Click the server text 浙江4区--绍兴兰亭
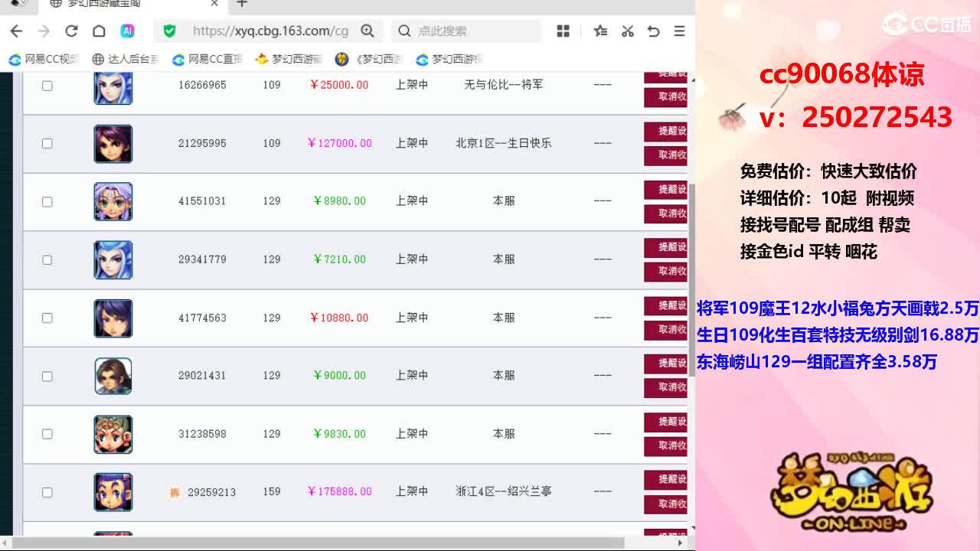This screenshot has width=980, height=551. pyautogui.click(x=504, y=491)
